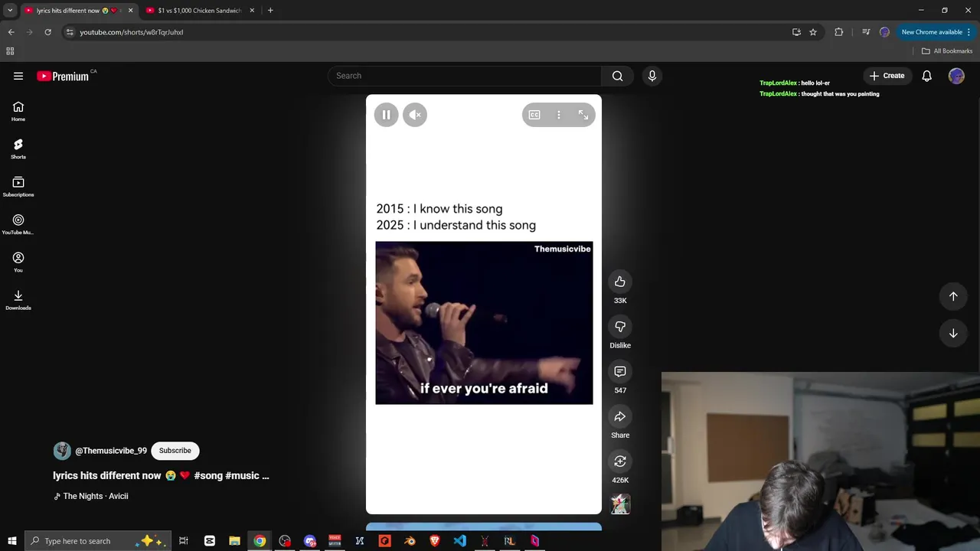The width and height of the screenshot is (980, 551).
Task: Open the Themusicvibe_99 channel avatar
Action: tap(62, 451)
